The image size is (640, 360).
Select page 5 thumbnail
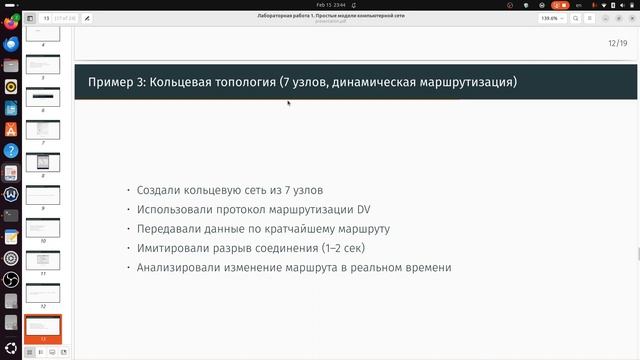coord(43,64)
